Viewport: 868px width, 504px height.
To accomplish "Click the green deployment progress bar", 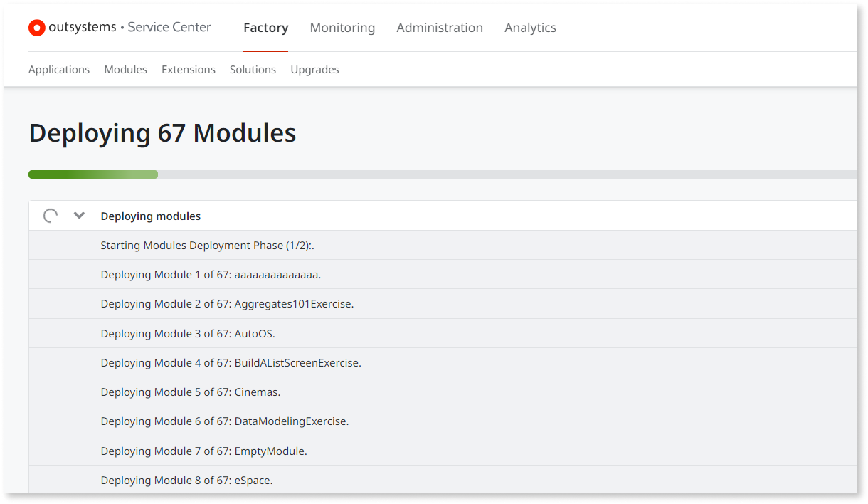I will 93,174.
